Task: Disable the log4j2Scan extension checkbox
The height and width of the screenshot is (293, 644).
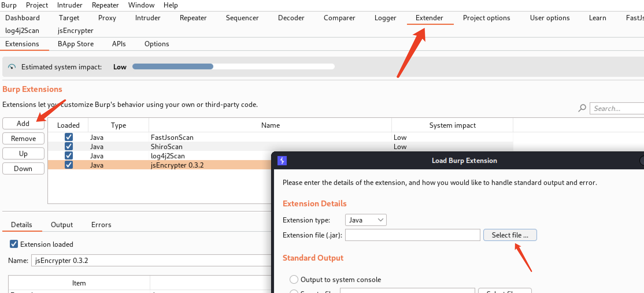Action: (69, 155)
